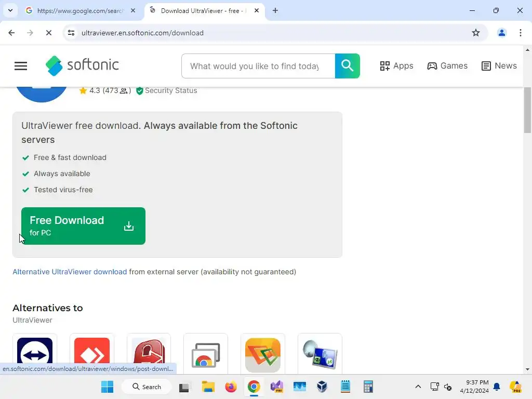Open the notepad app on taskbar
This screenshot has width=532, height=399.
point(345,387)
